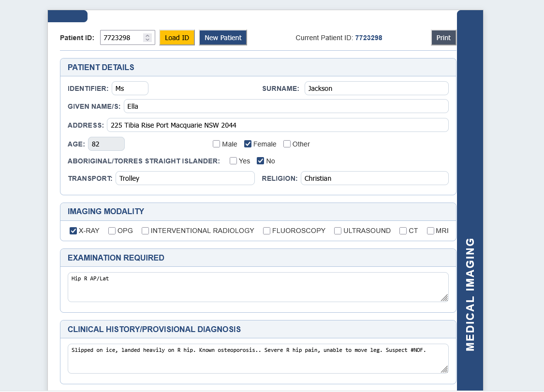Check the Ultrasound modality
The image size is (544, 392).
pos(338,231)
